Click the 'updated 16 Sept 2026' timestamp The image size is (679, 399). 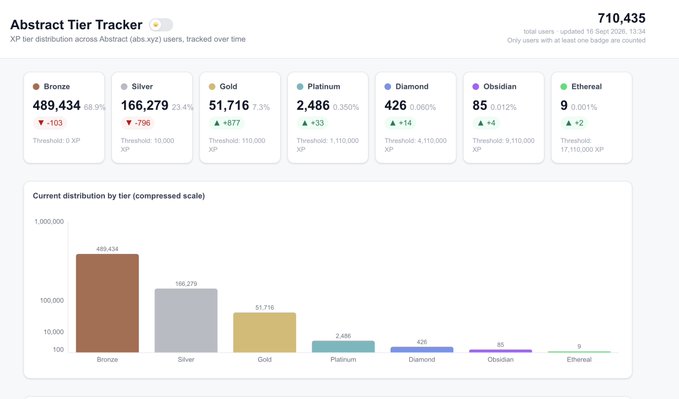click(x=603, y=32)
